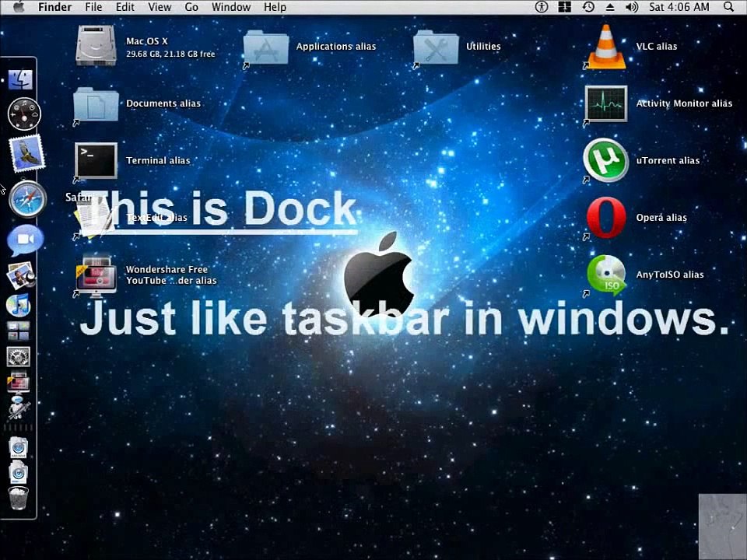Open Automator from the Dock
The image size is (747, 560).
click(19, 408)
